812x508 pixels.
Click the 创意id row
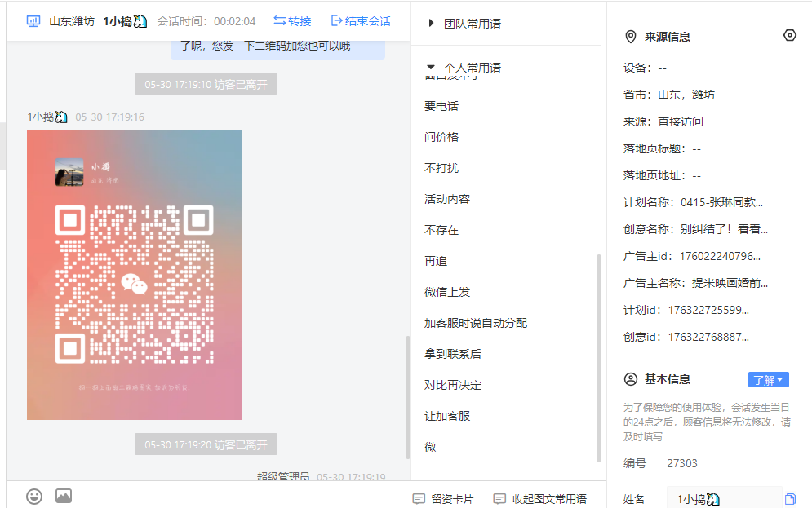[686, 337]
